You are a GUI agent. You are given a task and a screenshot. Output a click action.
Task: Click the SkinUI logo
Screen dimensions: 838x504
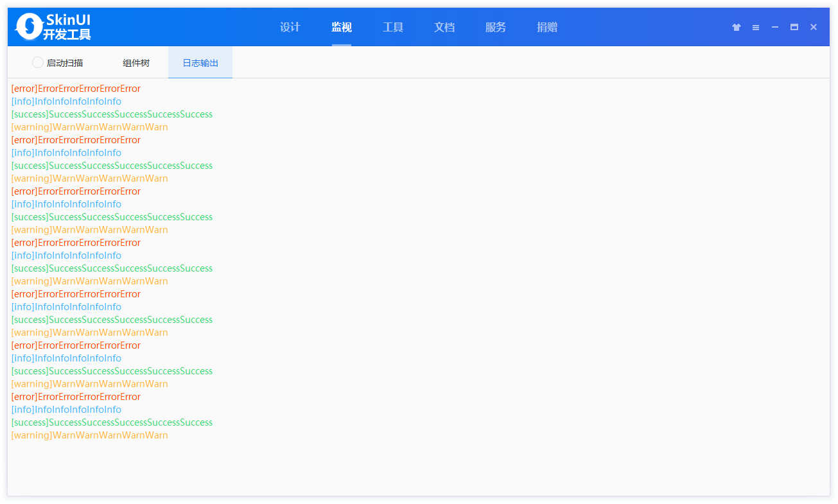53,27
